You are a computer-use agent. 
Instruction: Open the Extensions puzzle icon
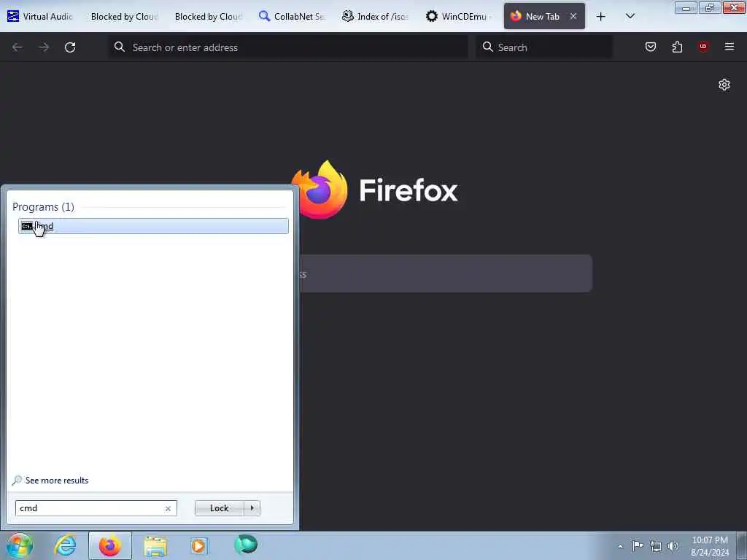point(677,47)
